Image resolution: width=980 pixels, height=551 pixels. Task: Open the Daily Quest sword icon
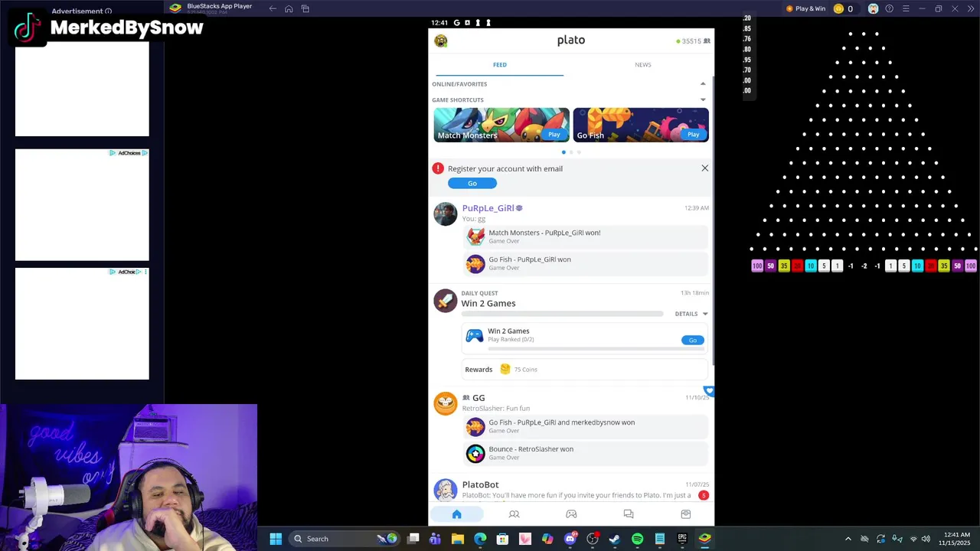coord(445,300)
